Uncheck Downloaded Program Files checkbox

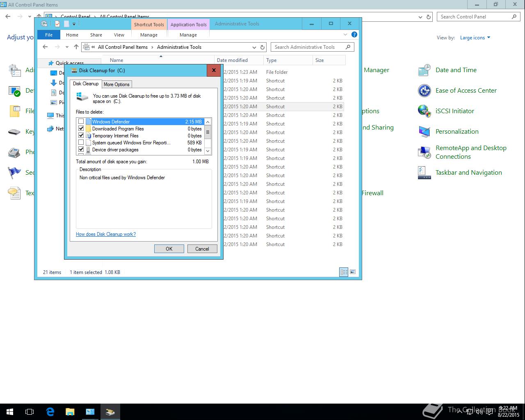81,128
